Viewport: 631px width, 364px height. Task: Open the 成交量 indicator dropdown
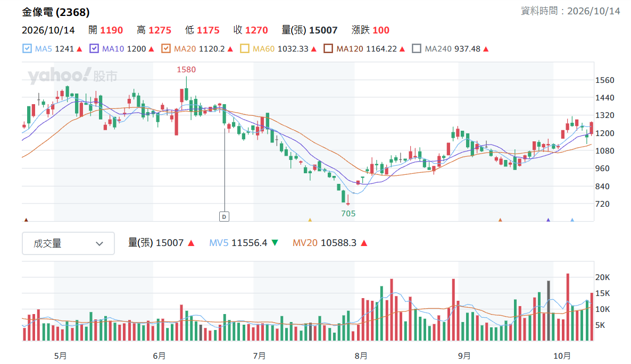69,243
